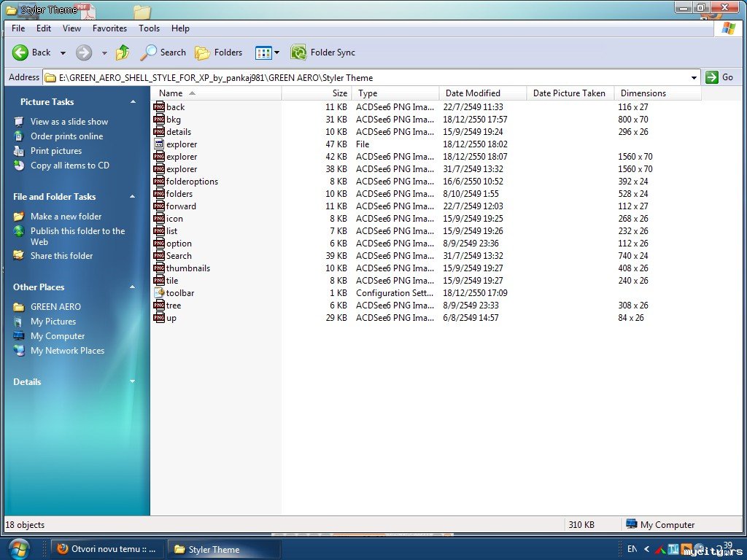Sort by Date Modified column header

point(473,93)
